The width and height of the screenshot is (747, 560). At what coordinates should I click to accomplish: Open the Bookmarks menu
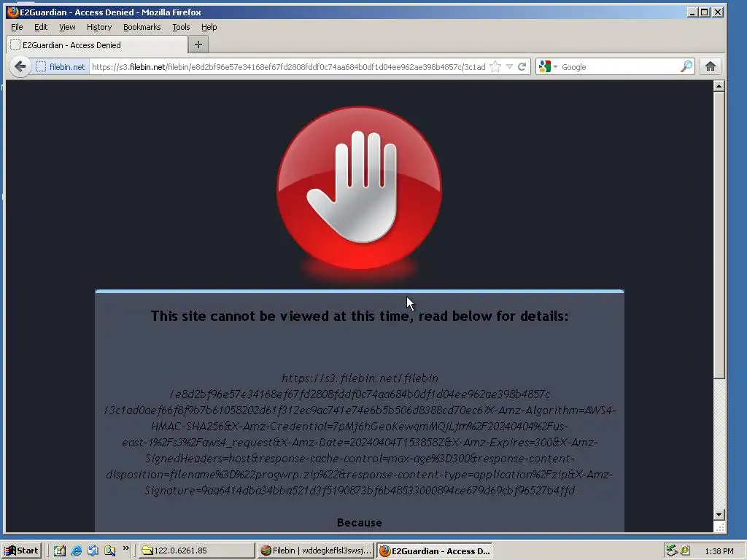[142, 27]
